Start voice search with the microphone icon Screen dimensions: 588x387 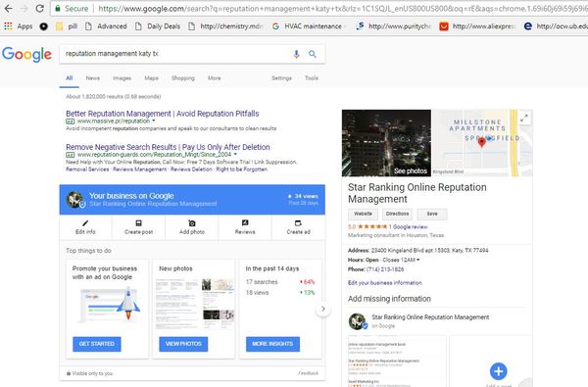coord(296,54)
